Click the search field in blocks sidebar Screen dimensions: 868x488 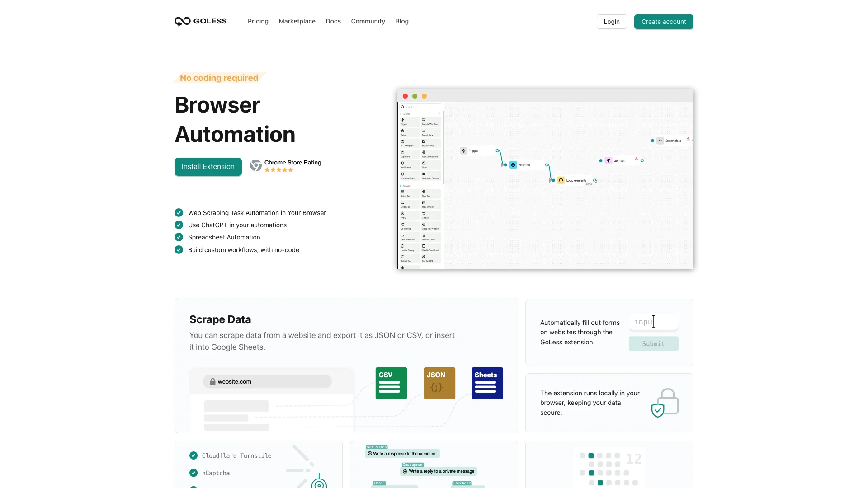(420, 107)
